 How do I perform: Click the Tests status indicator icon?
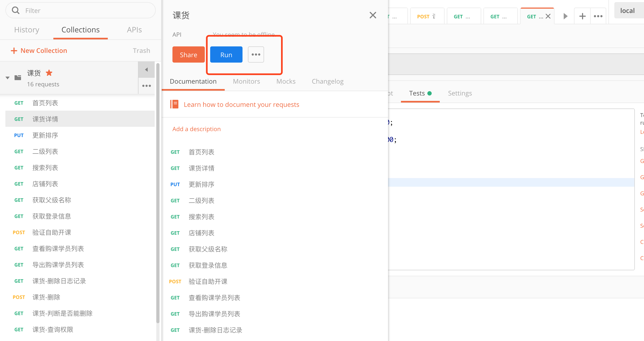tap(430, 93)
